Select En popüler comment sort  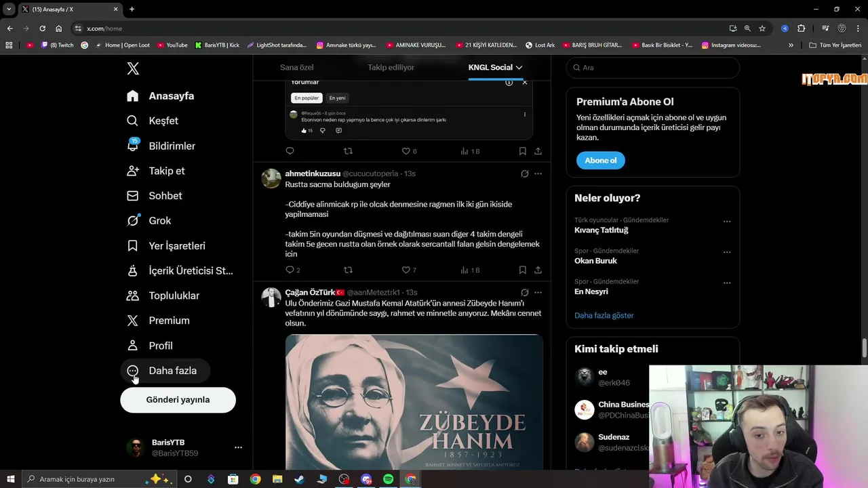click(307, 98)
